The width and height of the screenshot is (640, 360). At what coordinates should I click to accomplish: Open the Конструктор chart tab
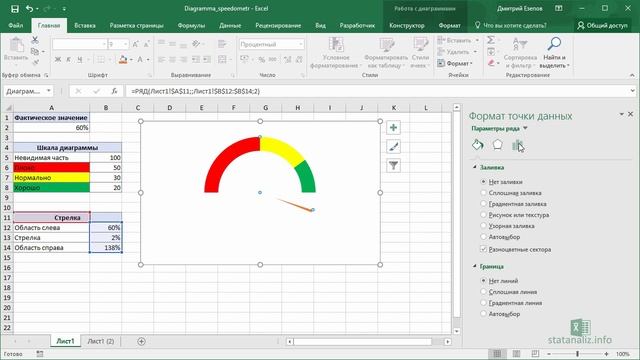coord(407,25)
